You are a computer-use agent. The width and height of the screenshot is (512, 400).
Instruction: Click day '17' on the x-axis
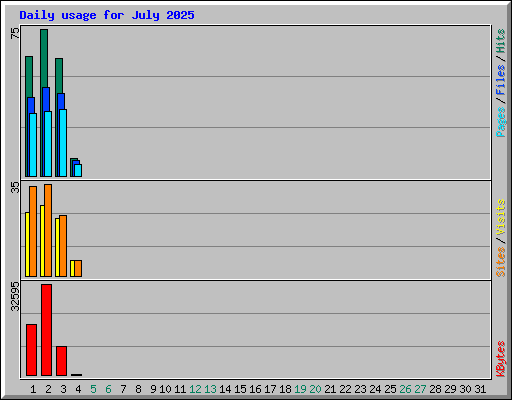point(270,389)
